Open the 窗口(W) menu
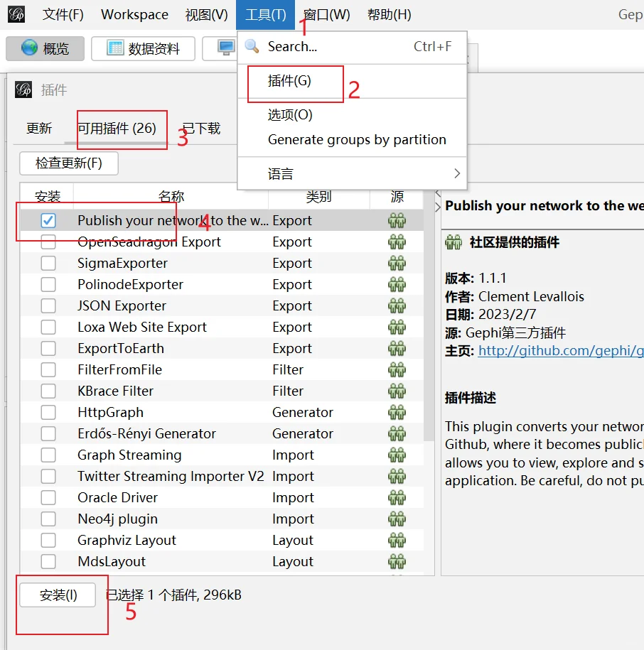This screenshot has height=650, width=644. [327, 14]
